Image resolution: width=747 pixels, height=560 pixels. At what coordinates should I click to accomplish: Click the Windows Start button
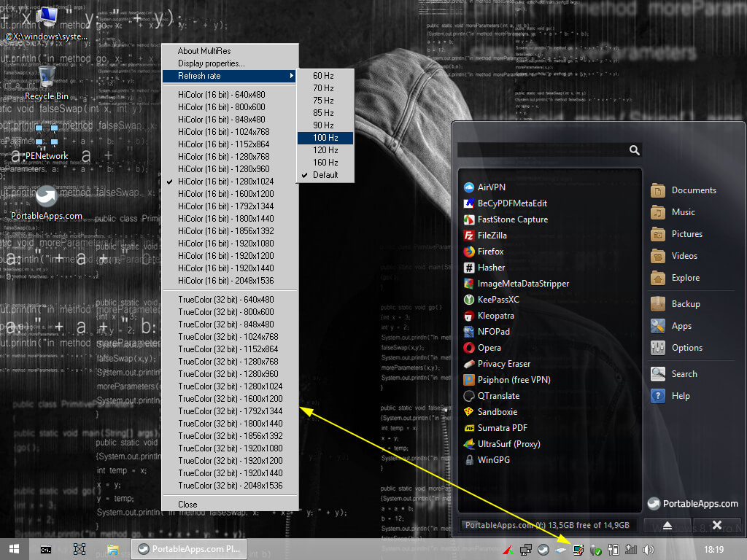(15, 550)
